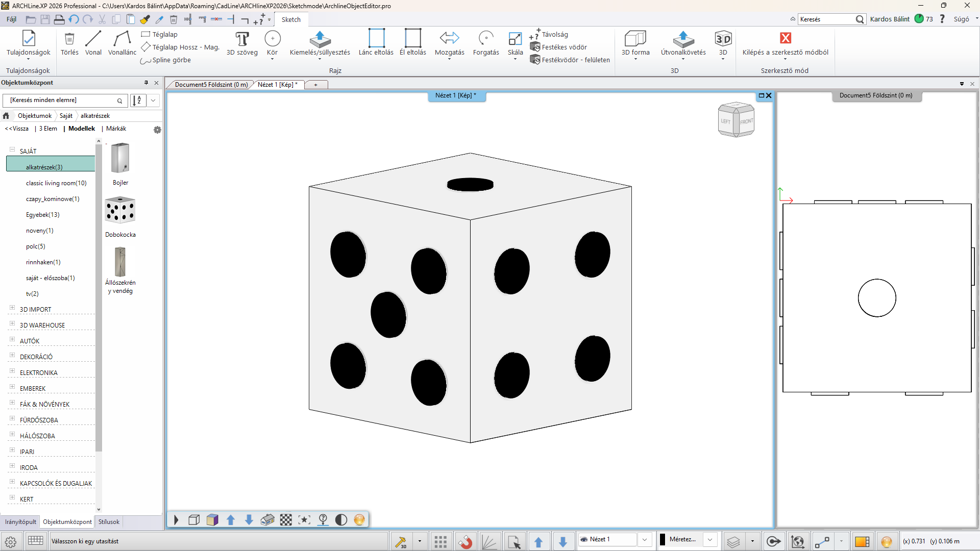Switch to wireframe cube display mode
The height and width of the screenshot is (551, 980).
[194, 520]
